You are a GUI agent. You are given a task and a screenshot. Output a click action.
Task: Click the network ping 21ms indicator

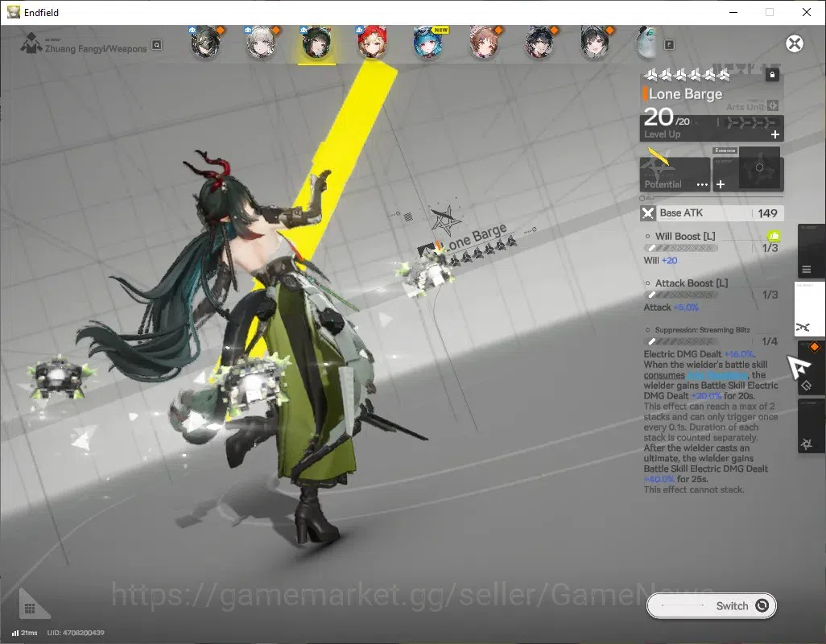click(24, 633)
